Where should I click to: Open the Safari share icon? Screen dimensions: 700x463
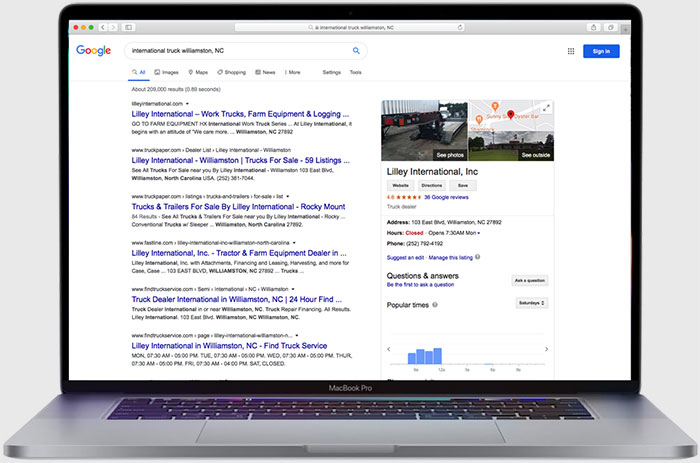pyautogui.click(x=593, y=27)
